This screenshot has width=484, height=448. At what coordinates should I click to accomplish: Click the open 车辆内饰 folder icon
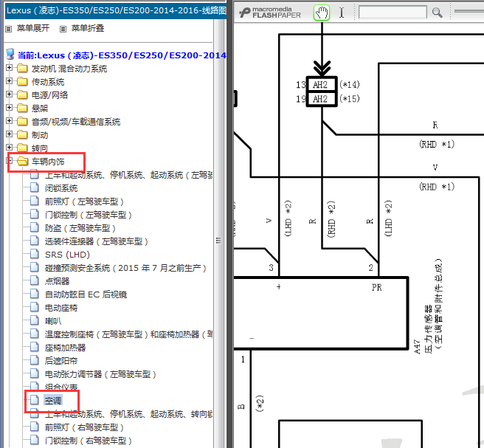coord(23,161)
